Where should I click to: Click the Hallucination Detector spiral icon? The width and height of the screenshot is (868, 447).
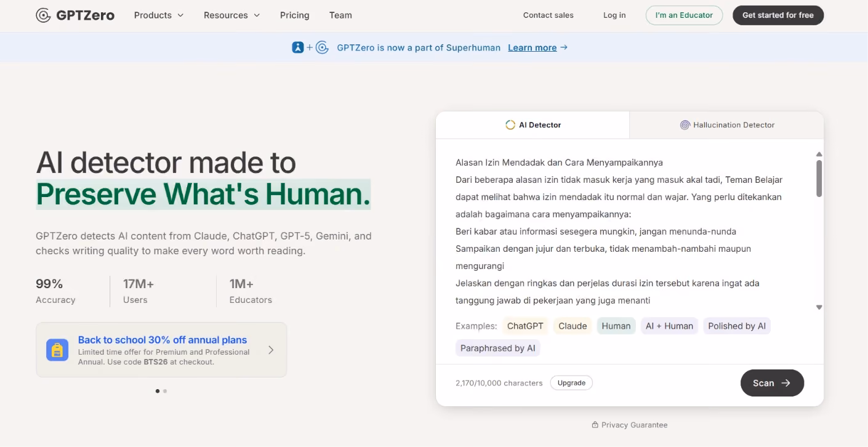coord(685,125)
